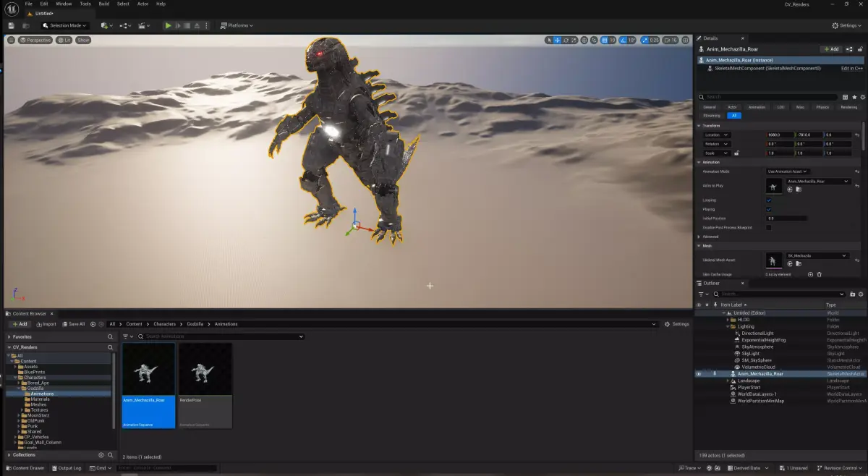The image size is (868, 476).
Task: Toggle scale snapping icon
Action: (x=644, y=40)
